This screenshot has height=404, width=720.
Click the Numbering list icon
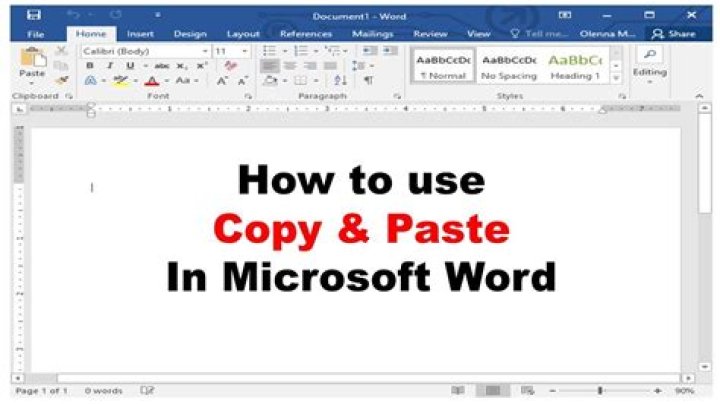301,50
